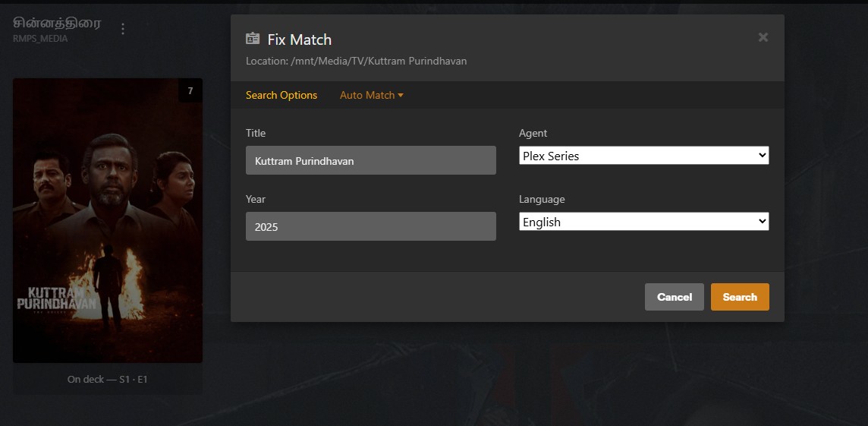This screenshot has height=426, width=868.
Task: Focus the Year field containing 2025
Action: pos(370,226)
